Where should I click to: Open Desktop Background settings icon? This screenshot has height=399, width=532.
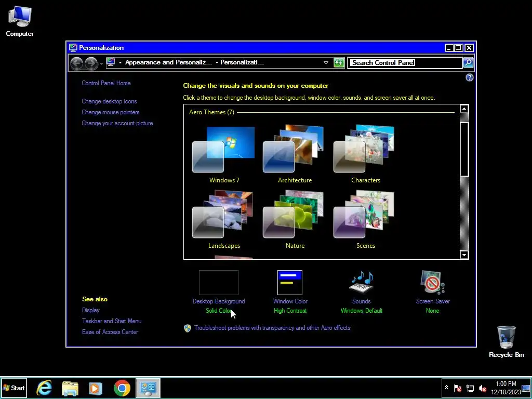(x=219, y=283)
